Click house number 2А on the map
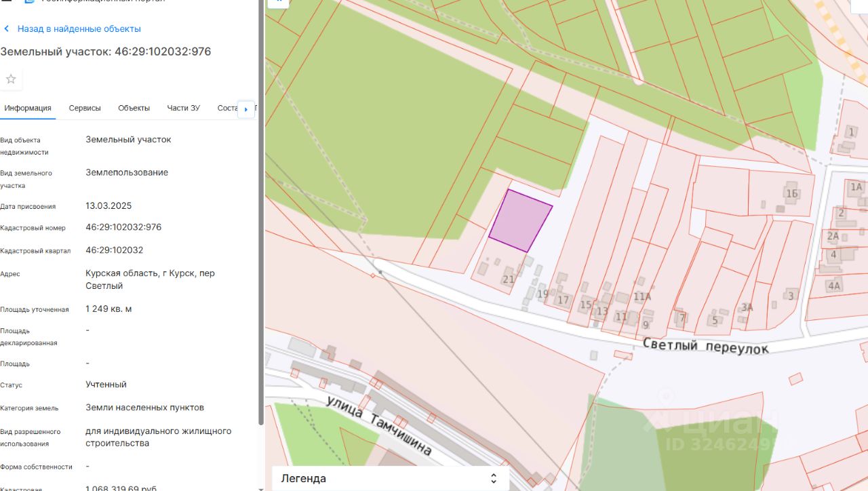This screenshot has height=491, width=868. point(833,236)
